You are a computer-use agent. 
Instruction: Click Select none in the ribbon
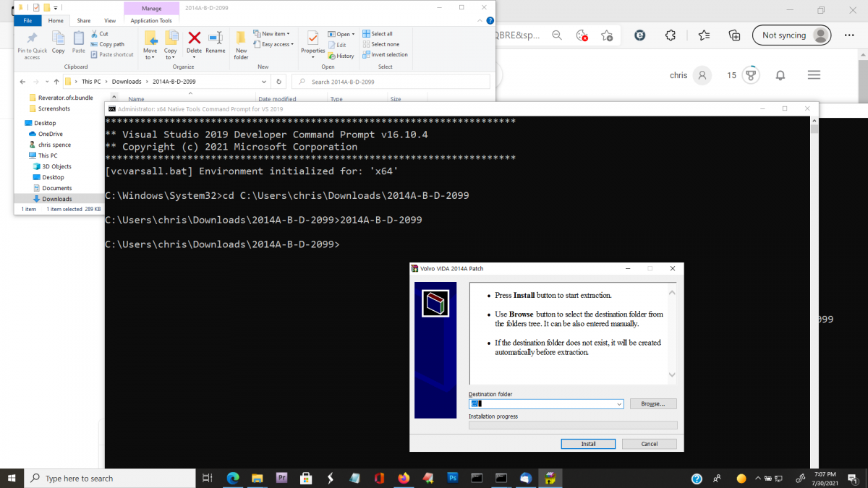(x=382, y=43)
